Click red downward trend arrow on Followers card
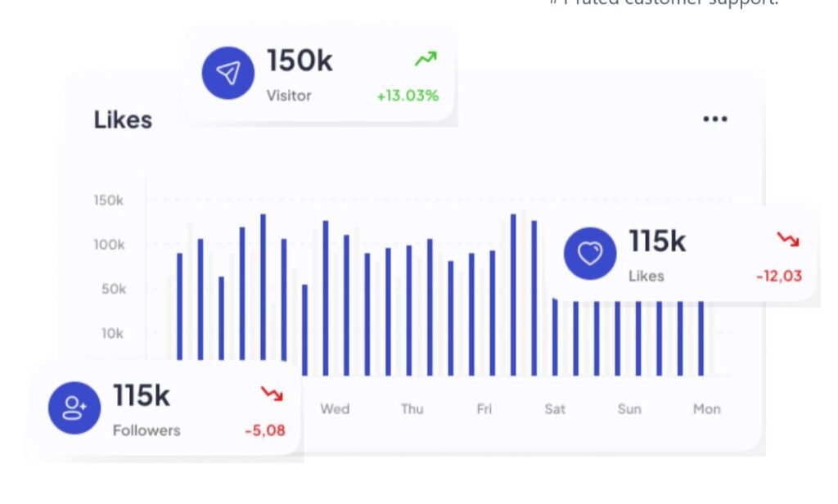The image size is (838, 504). (272, 394)
